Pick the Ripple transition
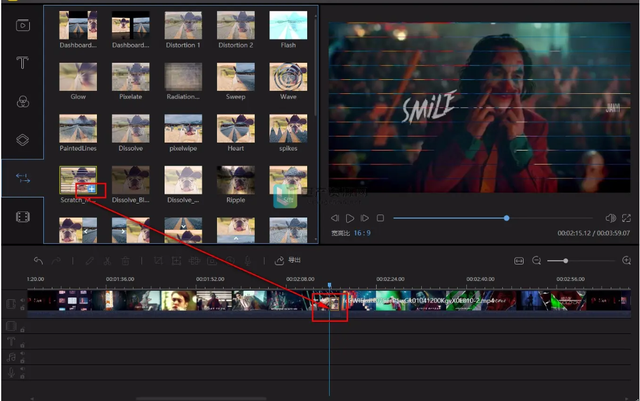 coord(236,182)
